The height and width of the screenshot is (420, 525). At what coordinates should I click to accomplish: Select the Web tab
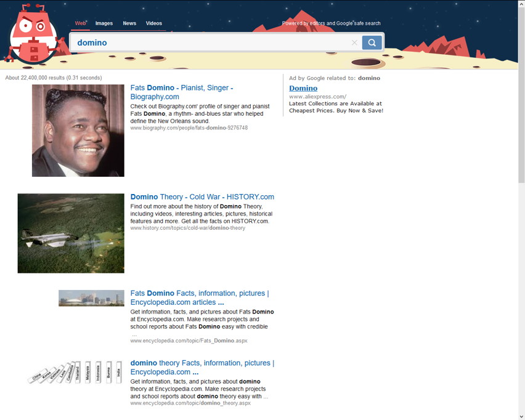point(80,23)
